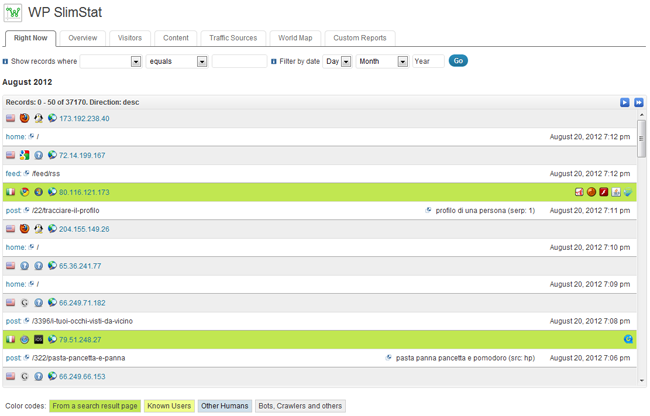Screen dimensions: 650x416
Task: Click /322/pasta-pancetta-e-panna path text
Action: coord(78,358)
